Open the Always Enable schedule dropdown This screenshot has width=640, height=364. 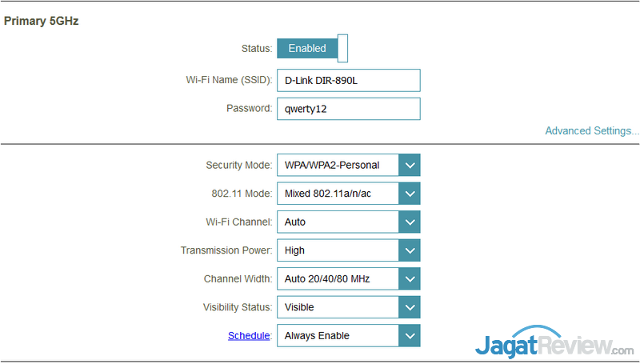pos(338,336)
